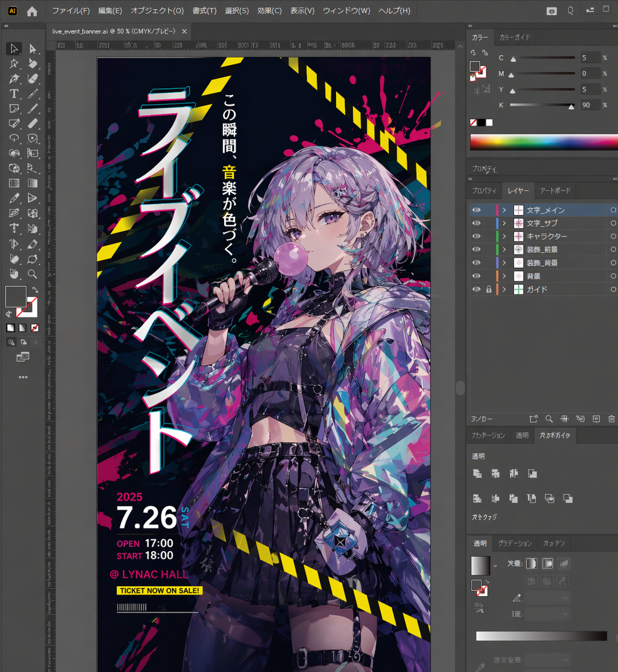Screen dimensions: 618x672
Task: Click the trash icon in Layers panel
Action: pyautogui.click(x=611, y=419)
